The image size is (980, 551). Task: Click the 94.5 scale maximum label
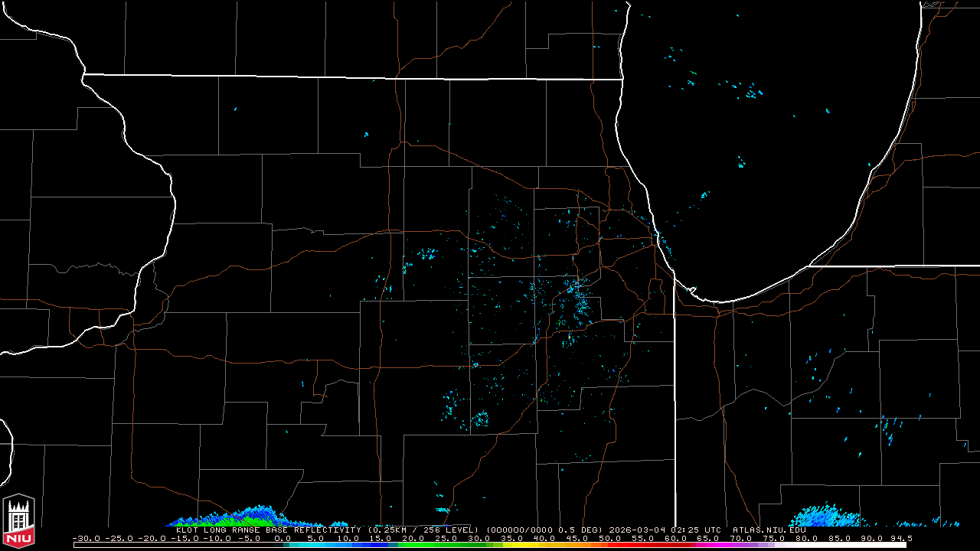(x=901, y=538)
